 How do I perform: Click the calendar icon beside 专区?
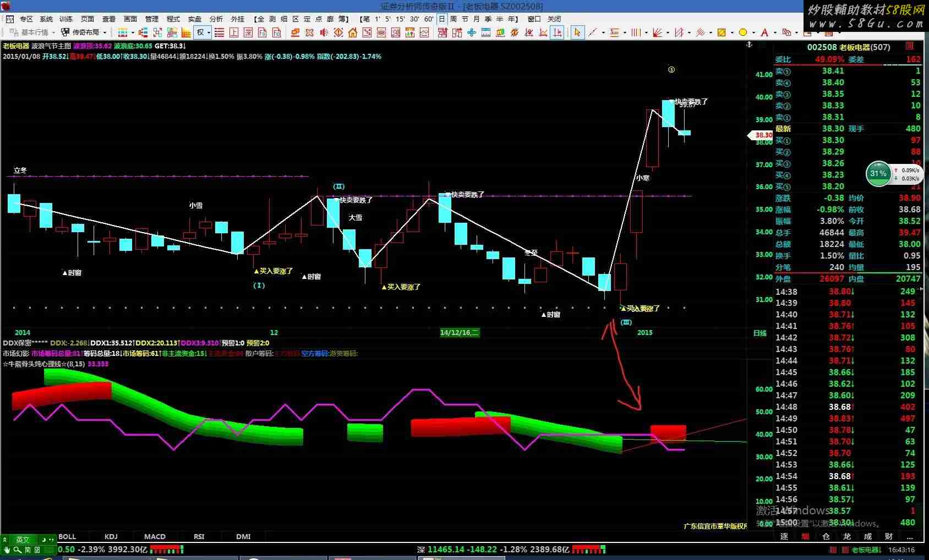click(x=10, y=19)
